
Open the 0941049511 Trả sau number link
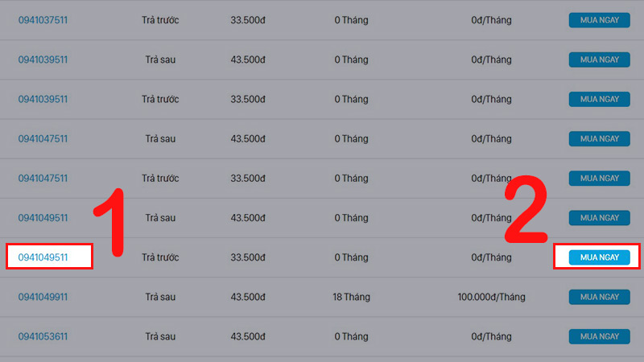click(43, 217)
